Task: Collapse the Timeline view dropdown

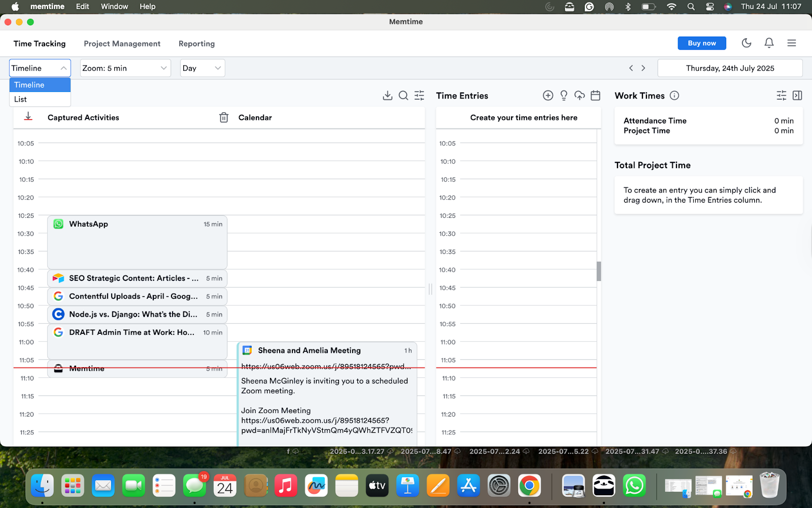Action: (x=40, y=68)
